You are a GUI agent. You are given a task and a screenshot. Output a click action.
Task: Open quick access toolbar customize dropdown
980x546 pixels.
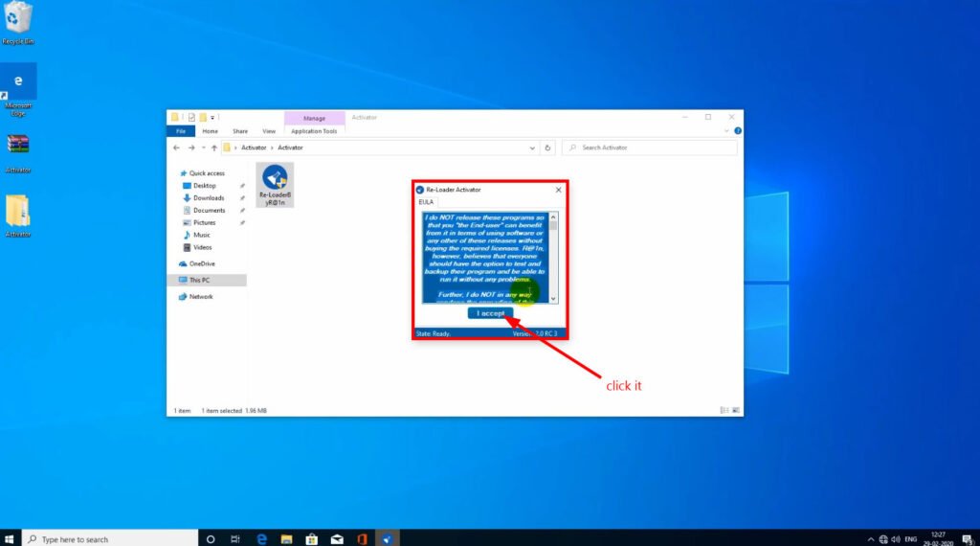point(212,118)
